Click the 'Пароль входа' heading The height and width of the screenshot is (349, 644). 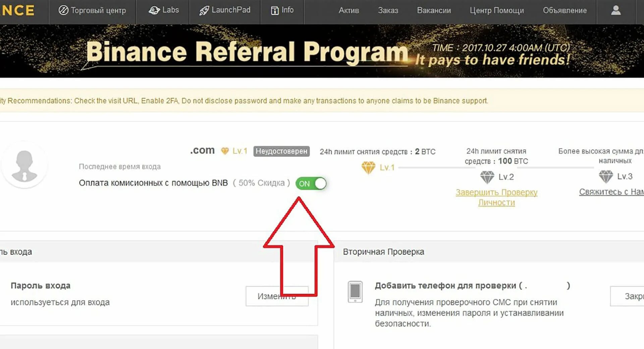coord(41,286)
